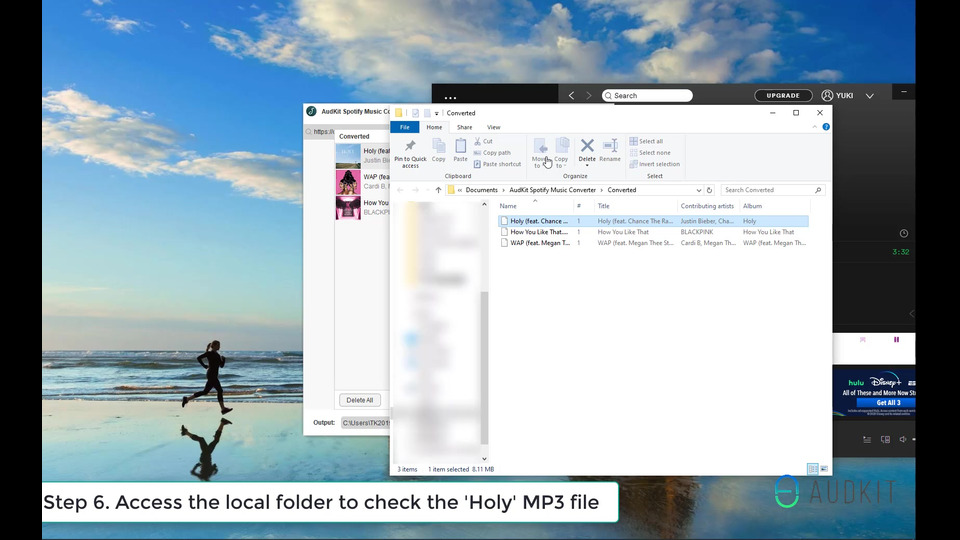Collapse the ribbon with the chevron
Screen dimensions: 960x540
814,127
